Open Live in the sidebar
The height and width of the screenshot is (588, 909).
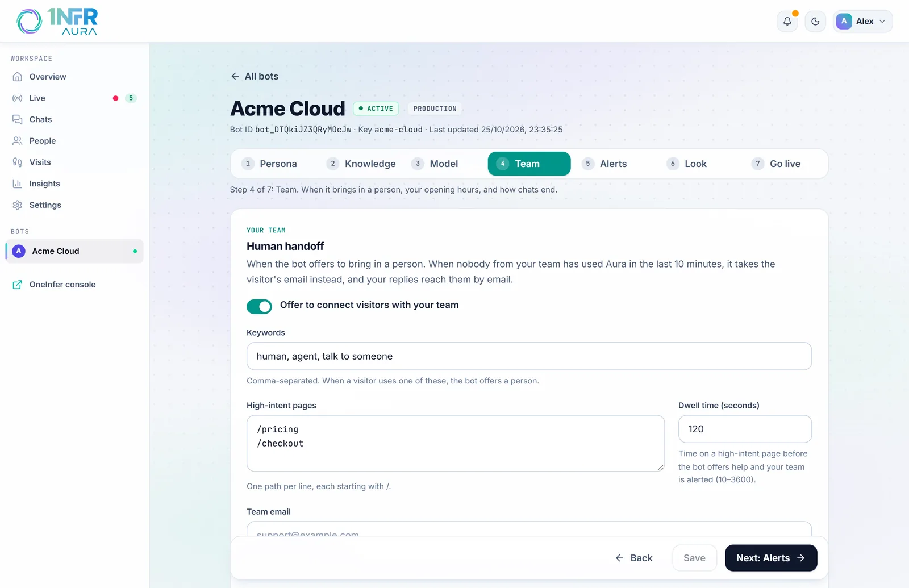tap(74, 98)
